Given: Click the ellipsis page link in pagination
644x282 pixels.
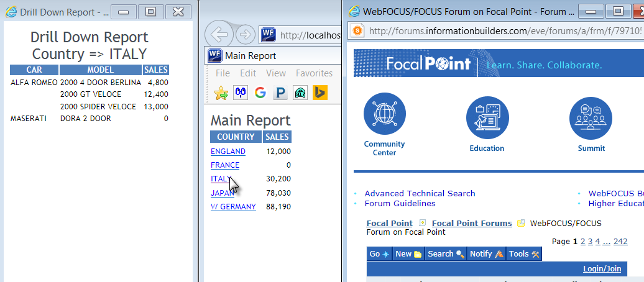Looking at the screenshot, I should (x=607, y=242).
